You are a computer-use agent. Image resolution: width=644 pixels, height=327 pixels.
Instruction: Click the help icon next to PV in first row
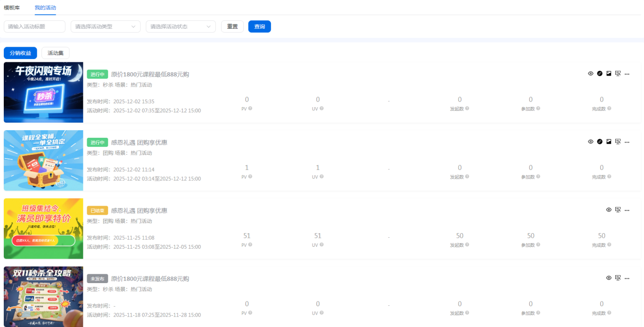250,108
